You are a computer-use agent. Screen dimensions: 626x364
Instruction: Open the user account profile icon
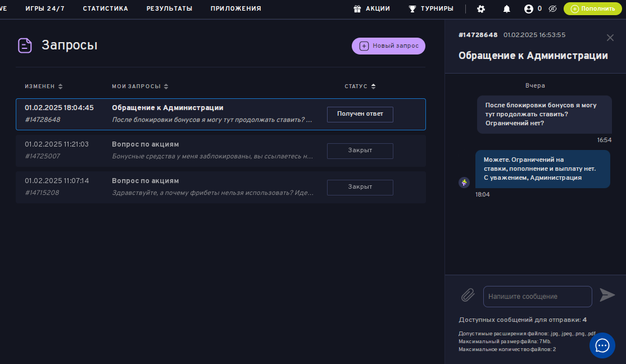528,9
